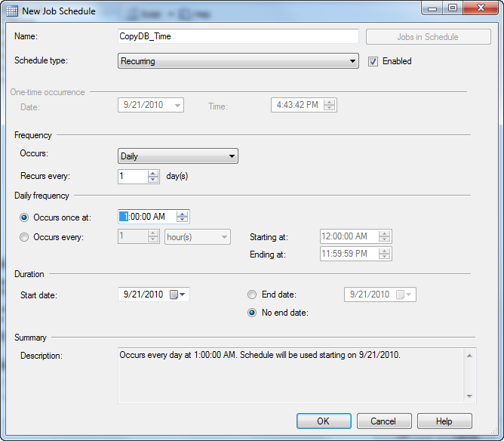Click the Description scrollbar up arrow
This screenshot has width=504, height=441.
click(x=469, y=356)
